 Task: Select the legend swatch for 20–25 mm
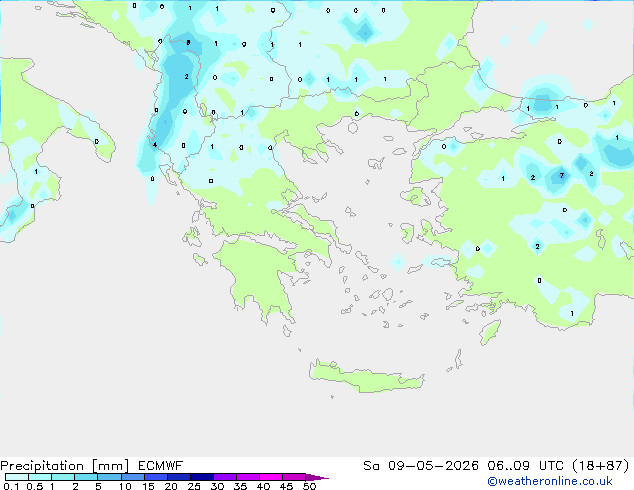[178, 477]
